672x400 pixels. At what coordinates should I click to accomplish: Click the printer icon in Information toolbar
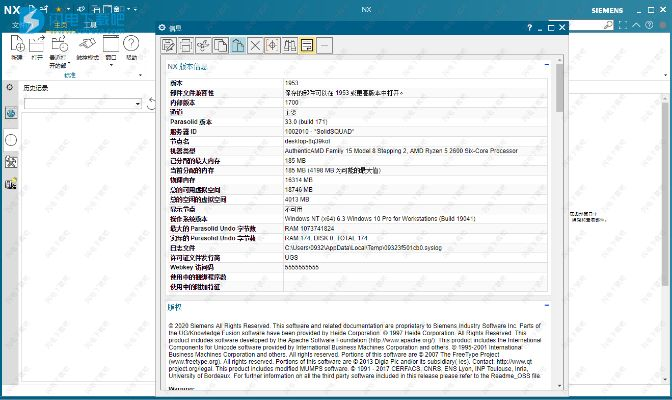coord(186,45)
